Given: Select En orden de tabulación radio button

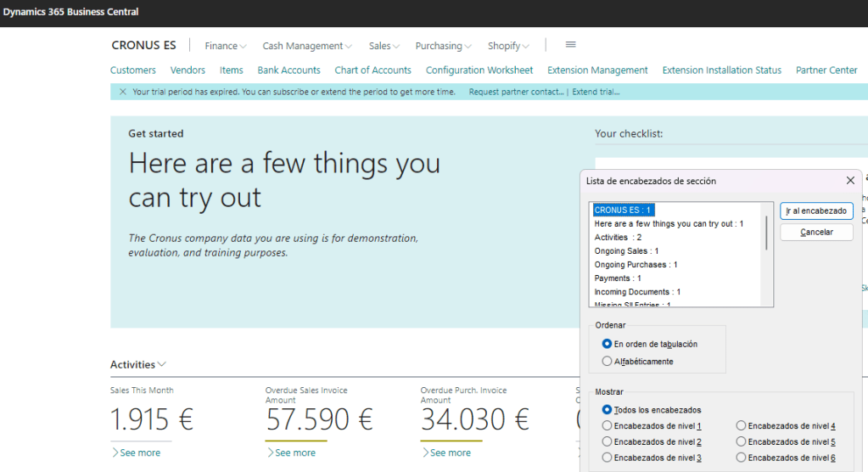Looking at the screenshot, I should (607, 344).
